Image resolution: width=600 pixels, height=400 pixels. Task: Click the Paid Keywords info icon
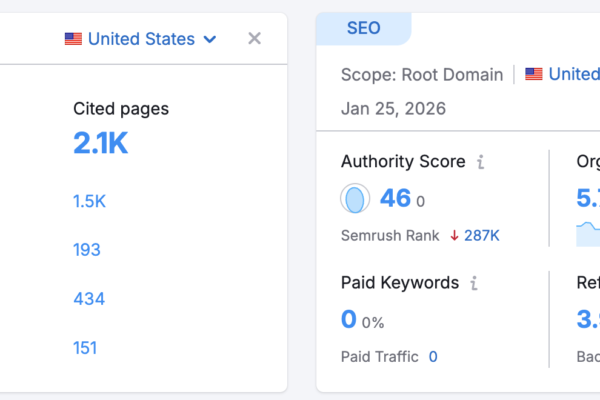click(x=474, y=283)
